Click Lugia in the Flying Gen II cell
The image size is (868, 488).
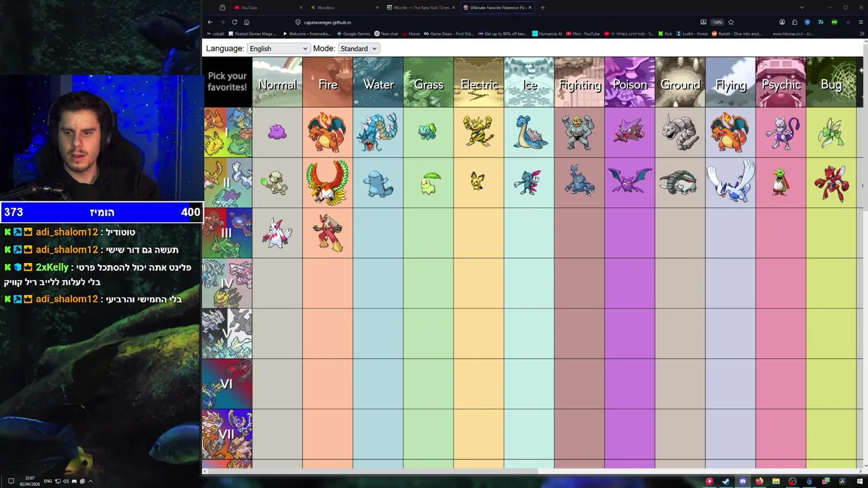pyautogui.click(x=730, y=182)
